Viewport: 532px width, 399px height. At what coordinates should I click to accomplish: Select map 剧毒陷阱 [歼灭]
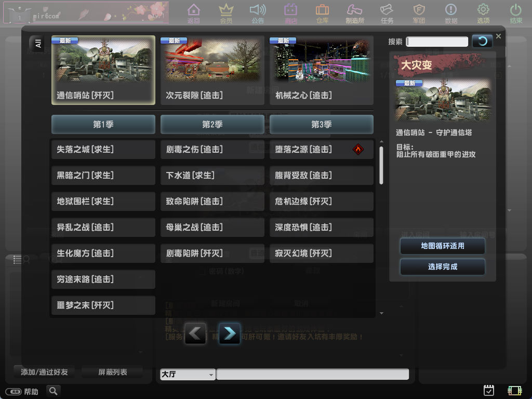click(212, 254)
